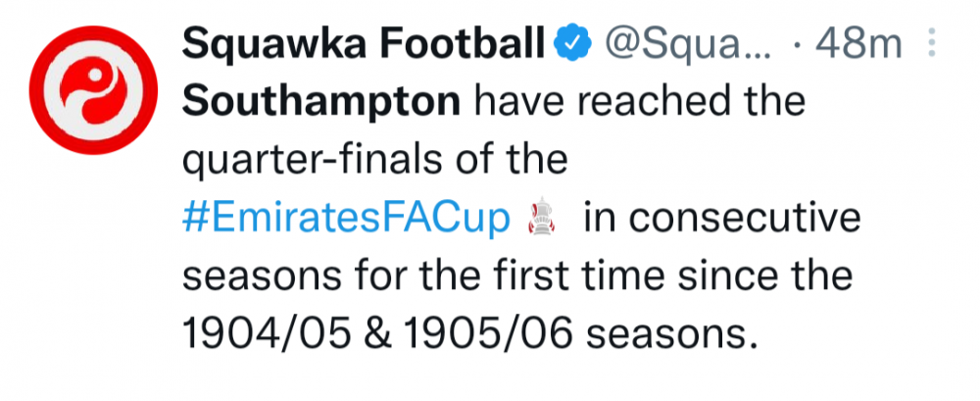Open the Squawka Football display name
The height and width of the screenshot is (401, 980).
click(364, 44)
